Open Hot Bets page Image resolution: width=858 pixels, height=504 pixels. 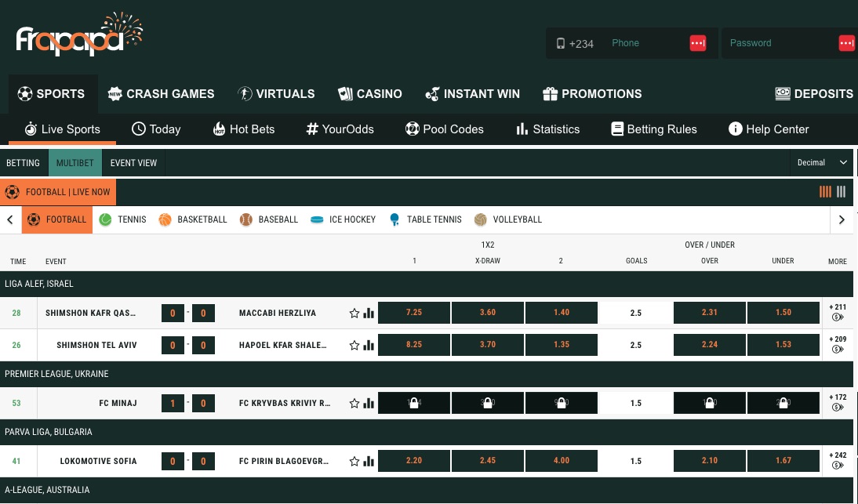tap(243, 129)
